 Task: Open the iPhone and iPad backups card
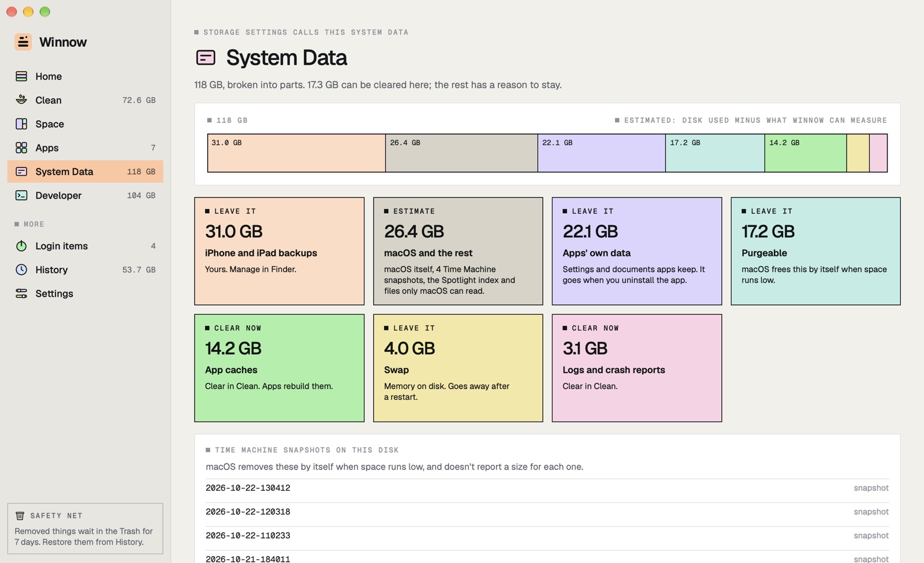tap(280, 251)
